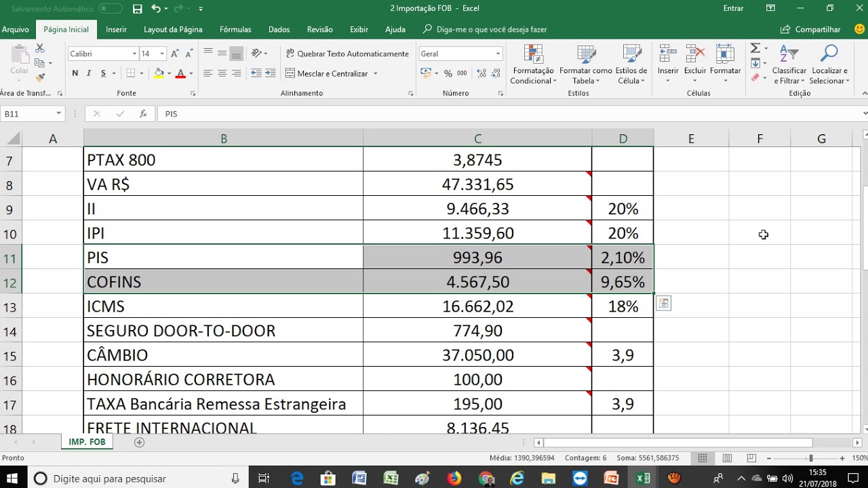868x488 pixels.
Task: Open Formatar como Tabela menu
Action: [x=585, y=65]
